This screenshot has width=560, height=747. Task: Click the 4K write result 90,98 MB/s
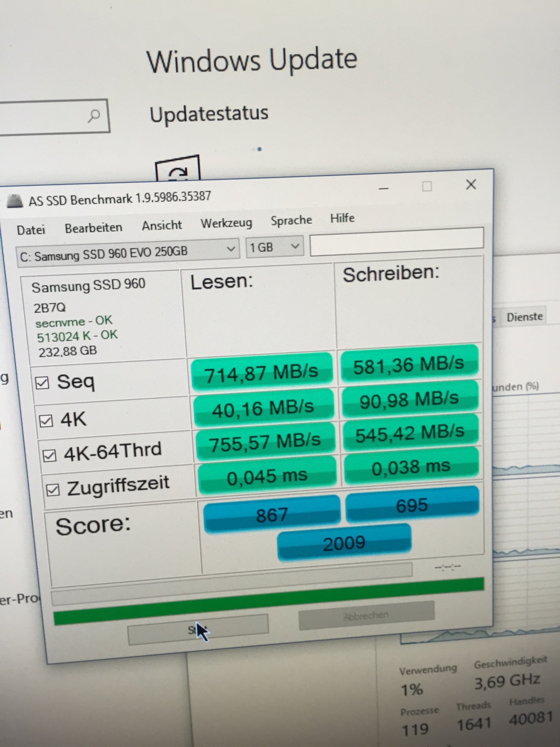pos(409,400)
